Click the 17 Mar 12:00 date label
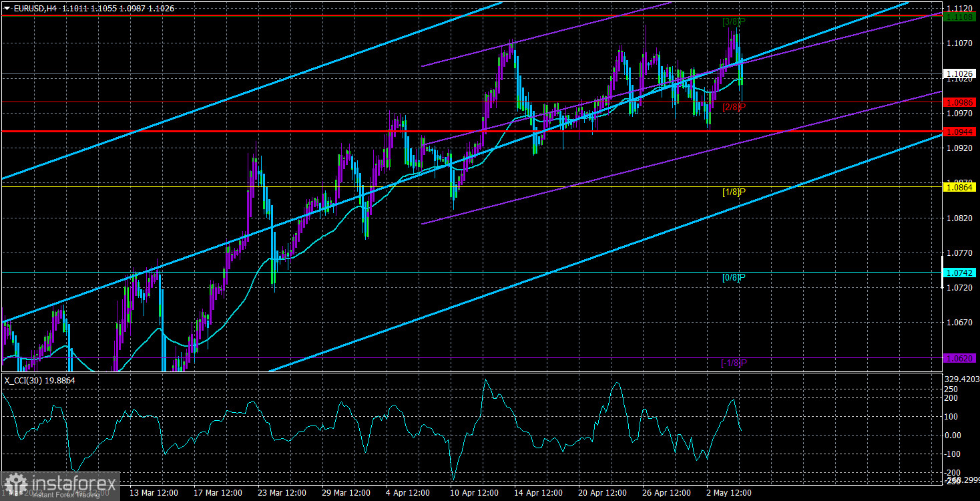The width and height of the screenshot is (980, 501). [219, 493]
